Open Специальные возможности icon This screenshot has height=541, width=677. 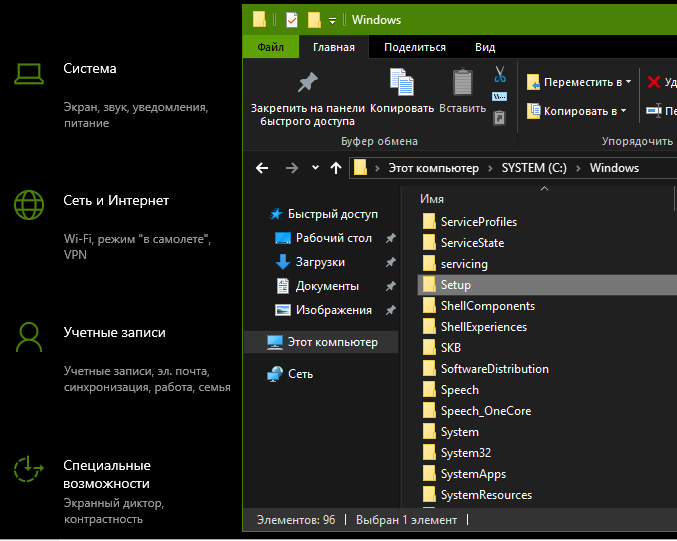tap(28, 468)
